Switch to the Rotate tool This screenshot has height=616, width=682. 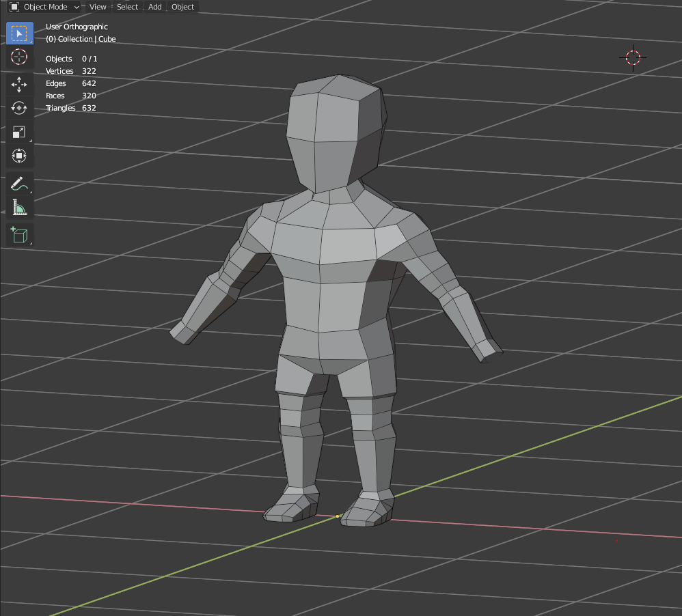[19, 108]
